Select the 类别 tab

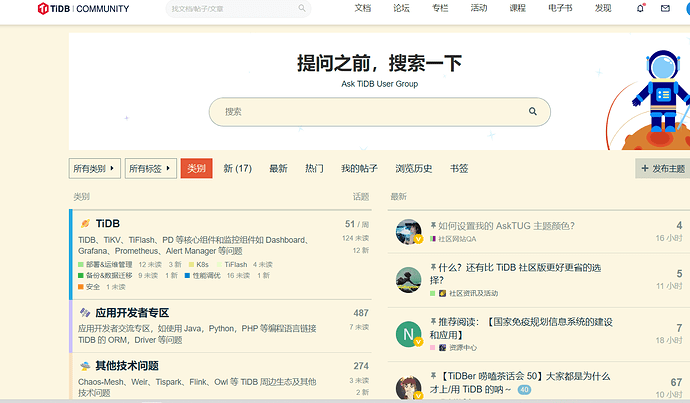coord(196,169)
